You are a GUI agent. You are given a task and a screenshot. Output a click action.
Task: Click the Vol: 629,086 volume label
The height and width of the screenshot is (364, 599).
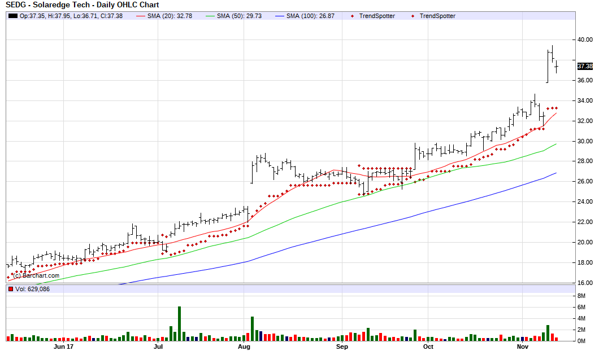[x=32, y=289]
